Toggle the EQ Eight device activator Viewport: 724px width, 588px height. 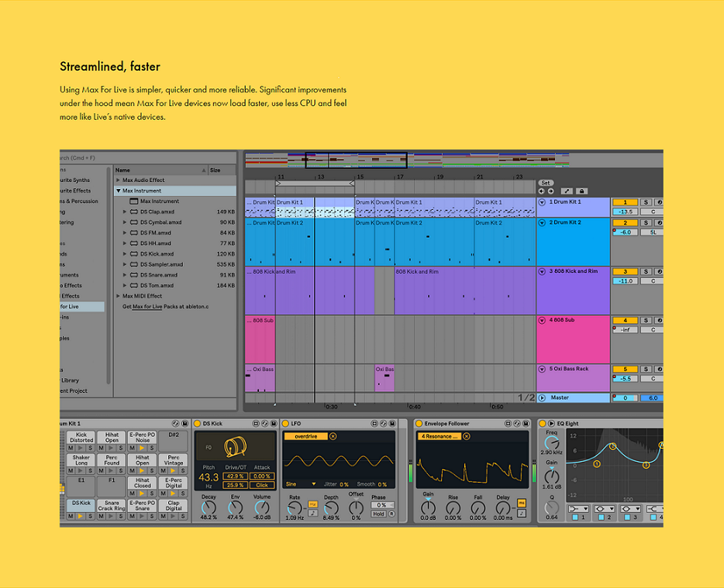click(x=542, y=423)
